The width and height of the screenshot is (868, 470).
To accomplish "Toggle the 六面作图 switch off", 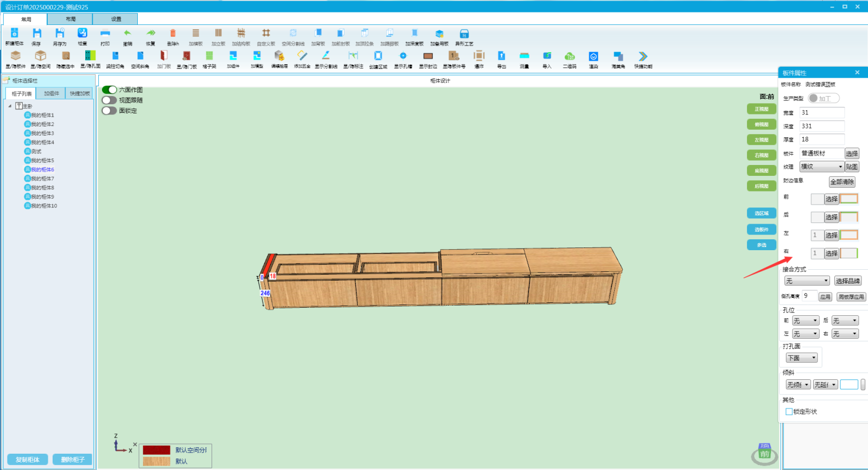I will 110,90.
